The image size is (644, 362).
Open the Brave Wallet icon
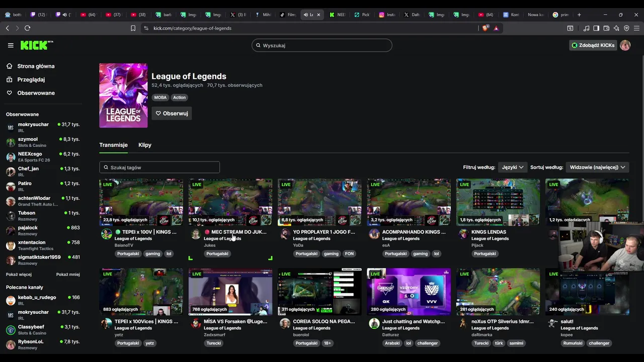click(x=606, y=28)
